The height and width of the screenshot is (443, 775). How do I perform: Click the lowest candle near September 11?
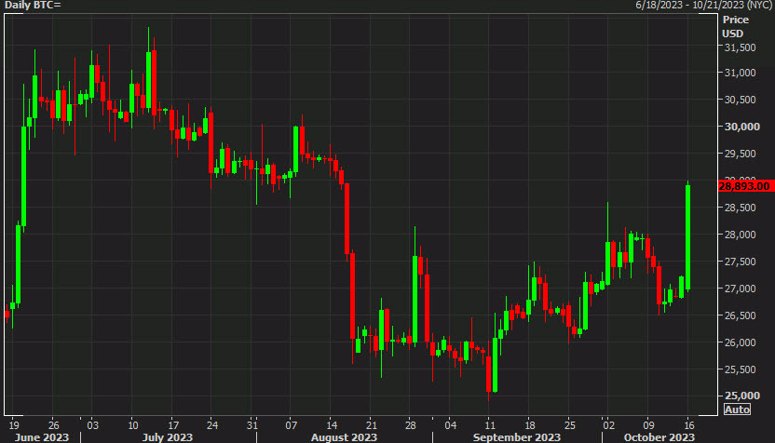click(x=489, y=374)
